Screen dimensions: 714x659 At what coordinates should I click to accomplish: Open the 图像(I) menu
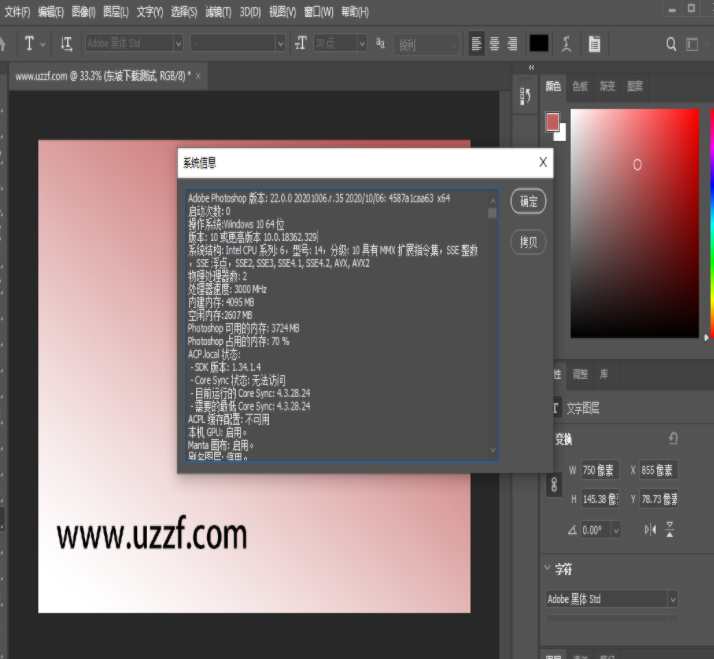pyautogui.click(x=83, y=12)
